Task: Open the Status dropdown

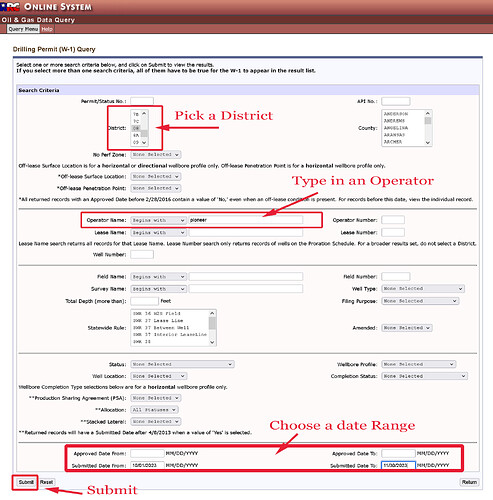Action: pyautogui.click(x=182, y=364)
